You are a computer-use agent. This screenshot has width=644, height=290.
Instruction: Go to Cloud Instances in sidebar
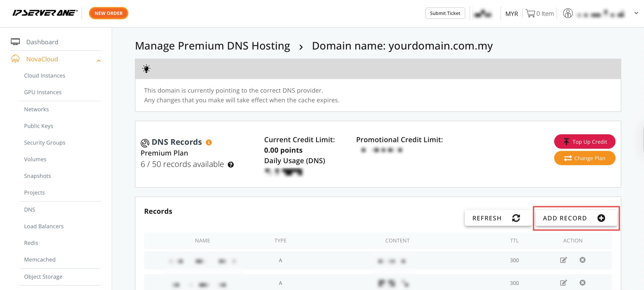tap(45, 76)
